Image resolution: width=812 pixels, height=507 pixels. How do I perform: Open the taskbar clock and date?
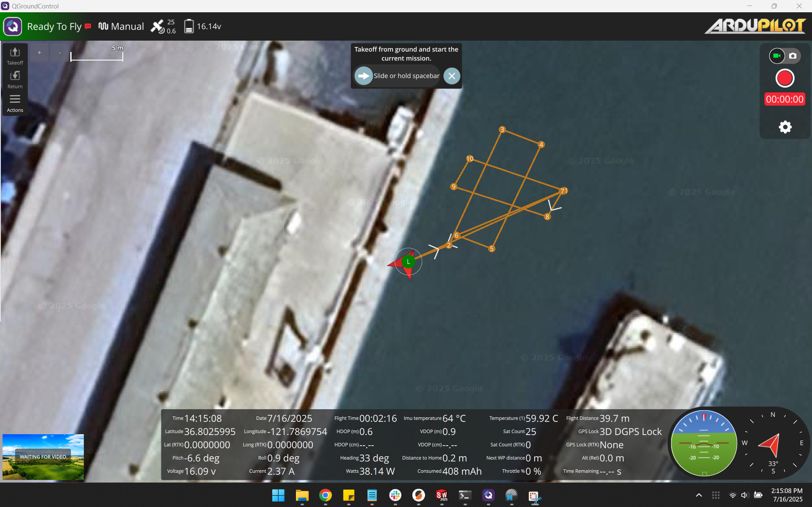coord(787,495)
